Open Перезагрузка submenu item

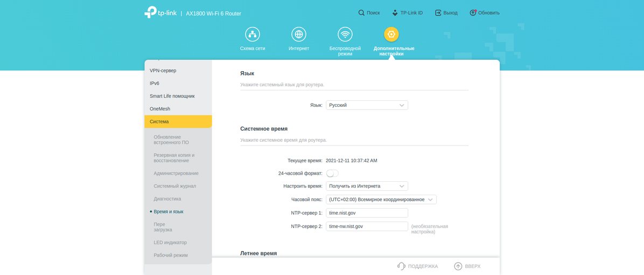click(163, 227)
